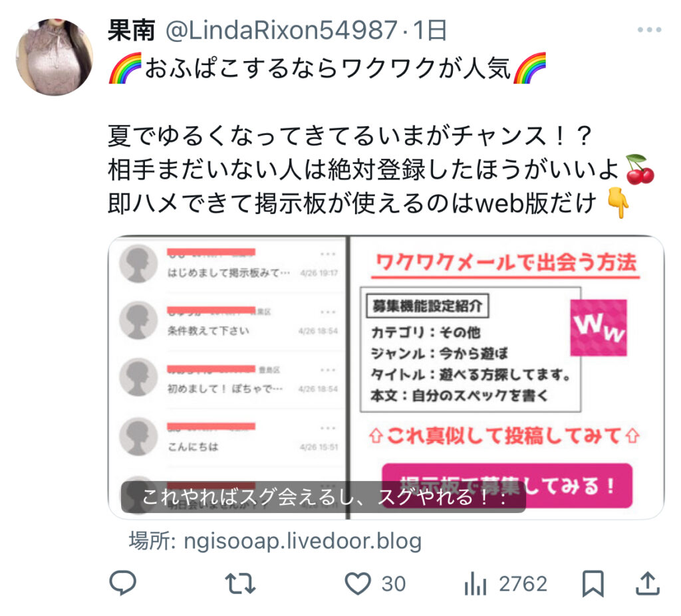Tap the retweet arrows icon

coord(240,583)
